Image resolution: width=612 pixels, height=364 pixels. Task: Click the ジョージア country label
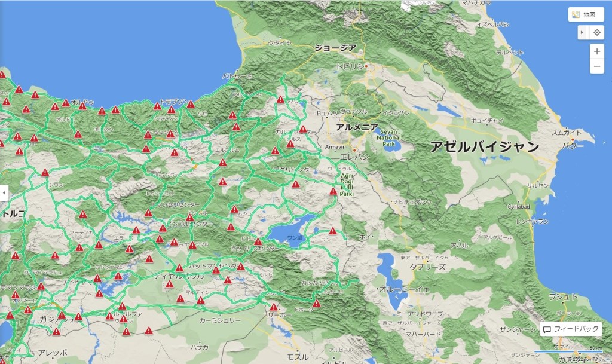tap(335, 48)
